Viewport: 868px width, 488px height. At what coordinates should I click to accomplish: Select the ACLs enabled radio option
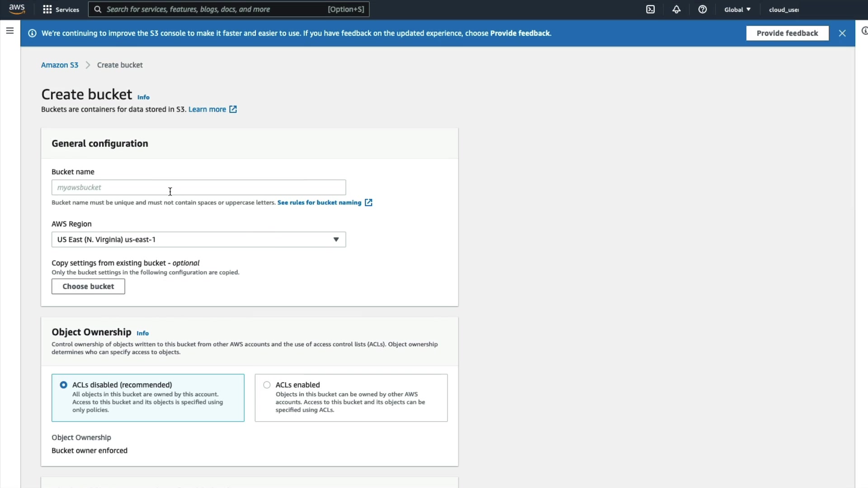pyautogui.click(x=267, y=385)
